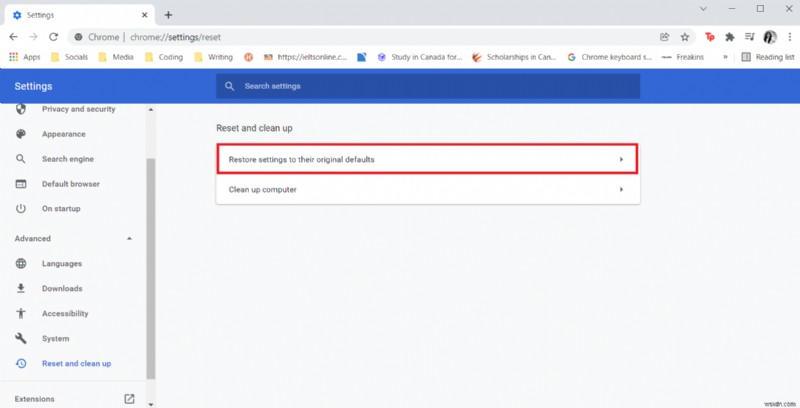Click the forward navigation arrow
This screenshot has width=800, height=408.
coord(33,37)
